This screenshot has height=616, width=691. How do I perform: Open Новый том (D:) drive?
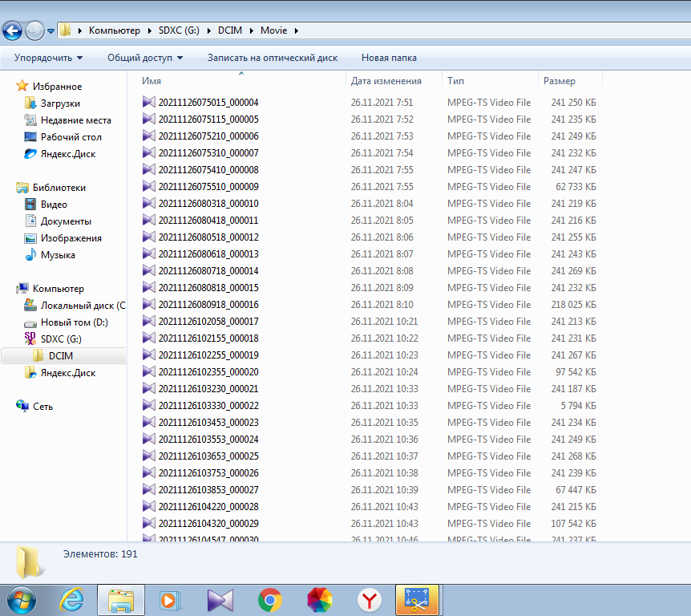(x=74, y=322)
